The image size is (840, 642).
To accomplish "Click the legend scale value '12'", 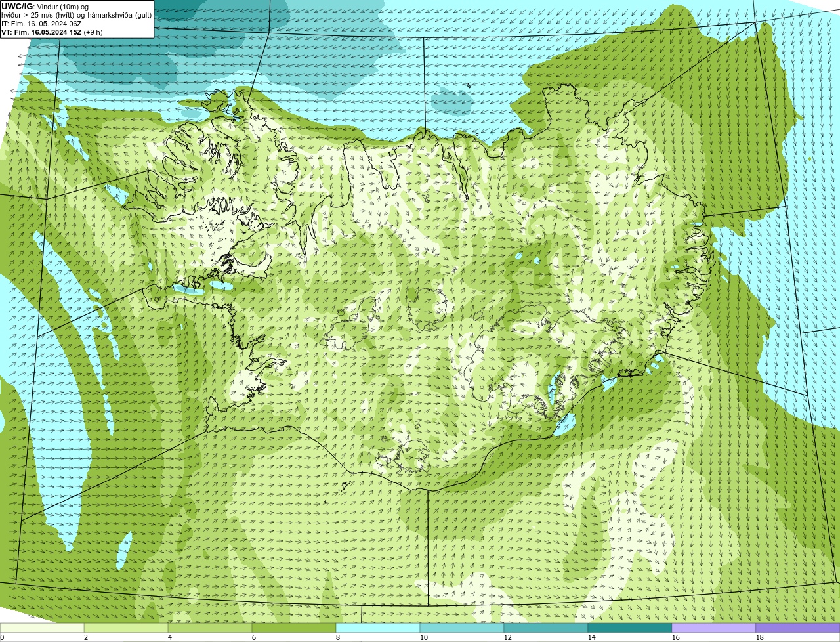I will 508,637.
